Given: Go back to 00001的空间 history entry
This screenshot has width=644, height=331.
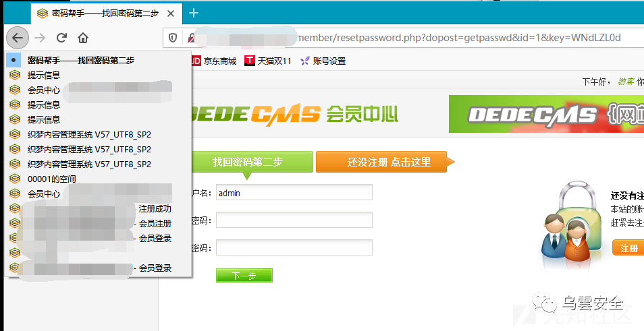Looking at the screenshot, I should click(98, 179).
